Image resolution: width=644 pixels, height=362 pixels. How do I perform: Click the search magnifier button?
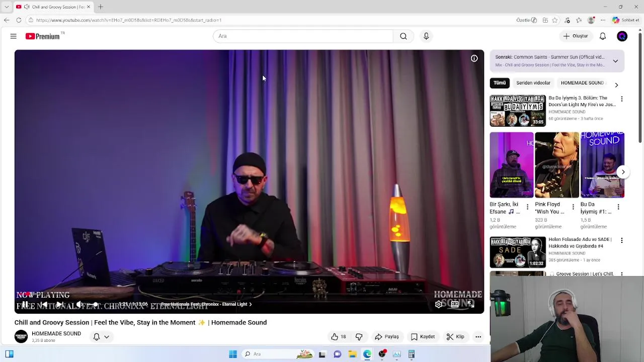click(x=404, y=36)
